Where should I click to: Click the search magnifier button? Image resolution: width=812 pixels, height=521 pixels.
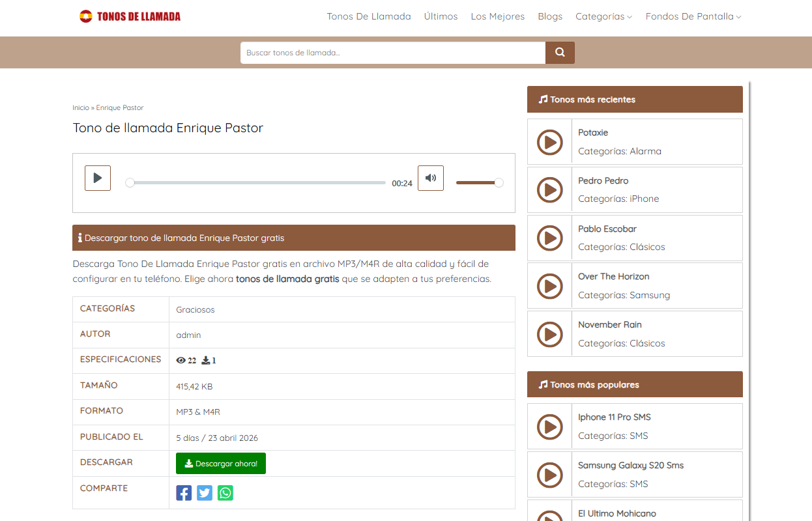[560, 53]
